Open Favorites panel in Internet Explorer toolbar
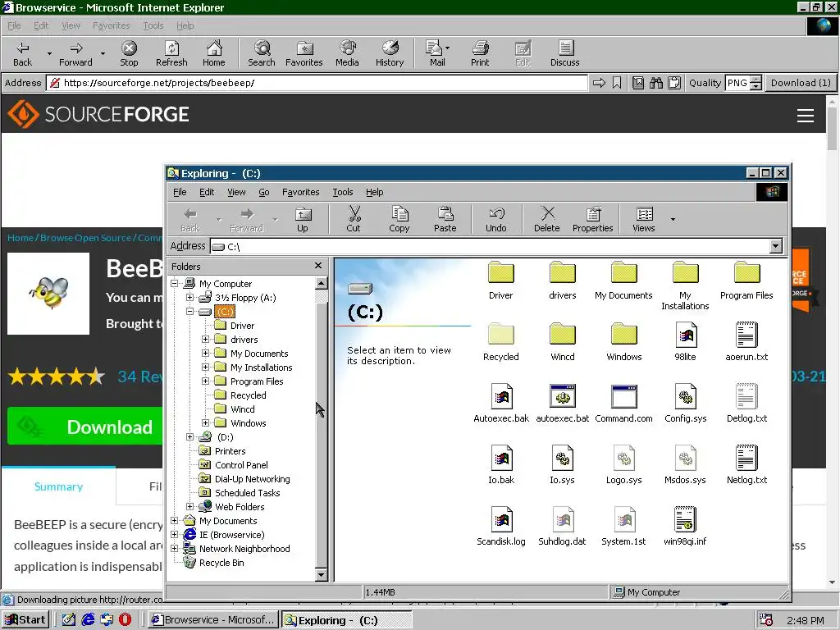This screenshot has width=840, height=630. (x=304, y=53)
